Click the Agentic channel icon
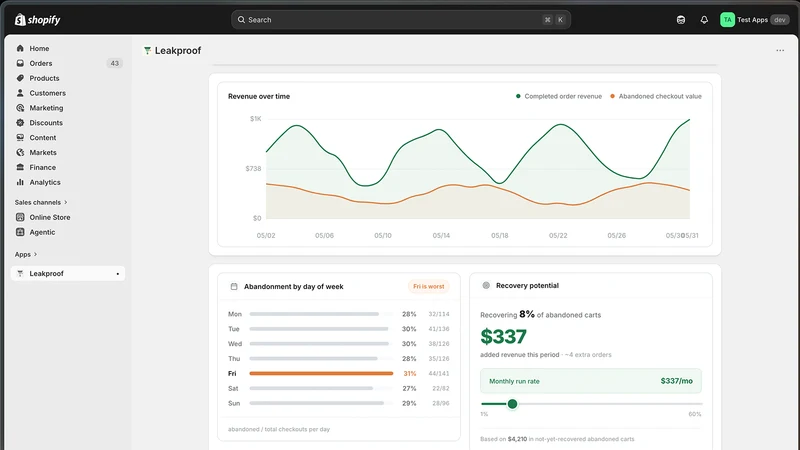The width and height of the screenshot is (800, 450). pyautogui.click(x=20, y=232)
